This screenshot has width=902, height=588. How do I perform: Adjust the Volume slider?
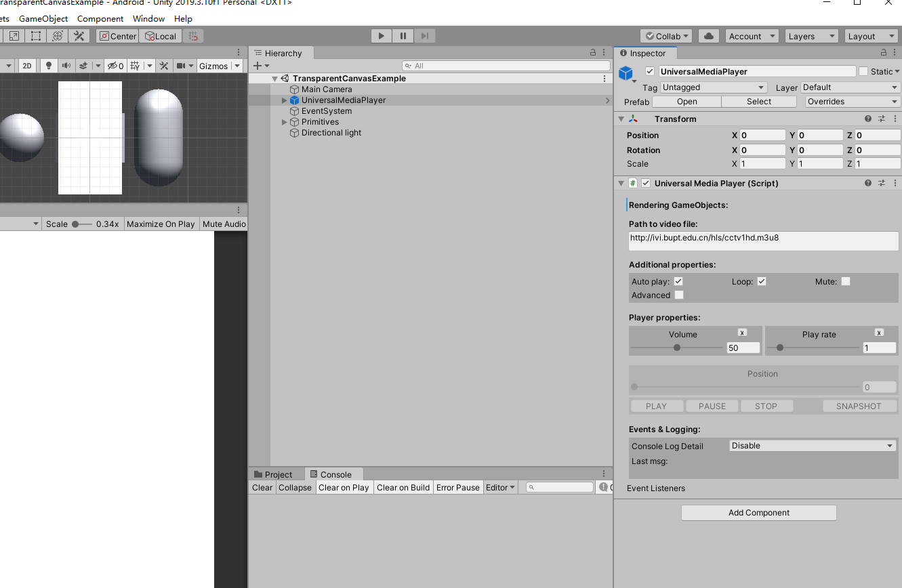pos(676,347)
